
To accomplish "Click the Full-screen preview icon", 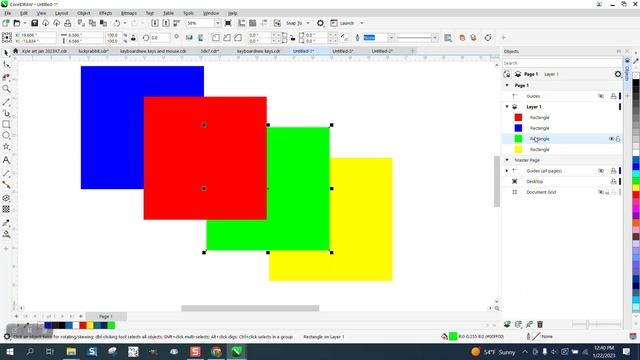I will [228, 23].
